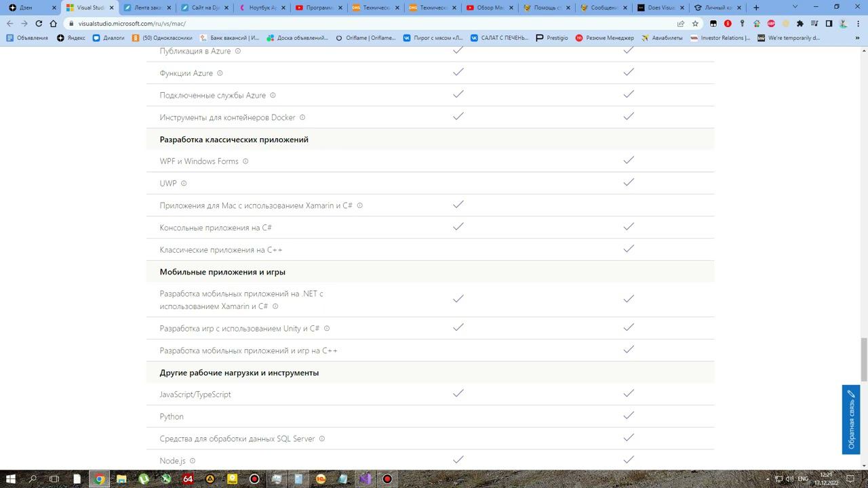This screenshot has height=488, width=868.
Task: Click the taskbar clock
Action: 827,479
